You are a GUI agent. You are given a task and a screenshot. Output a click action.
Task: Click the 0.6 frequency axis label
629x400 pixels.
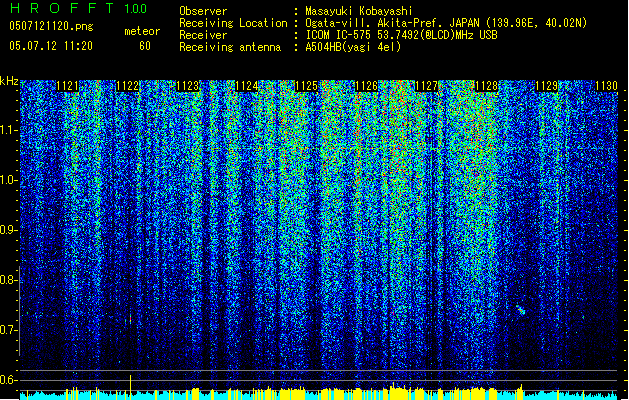8,380
